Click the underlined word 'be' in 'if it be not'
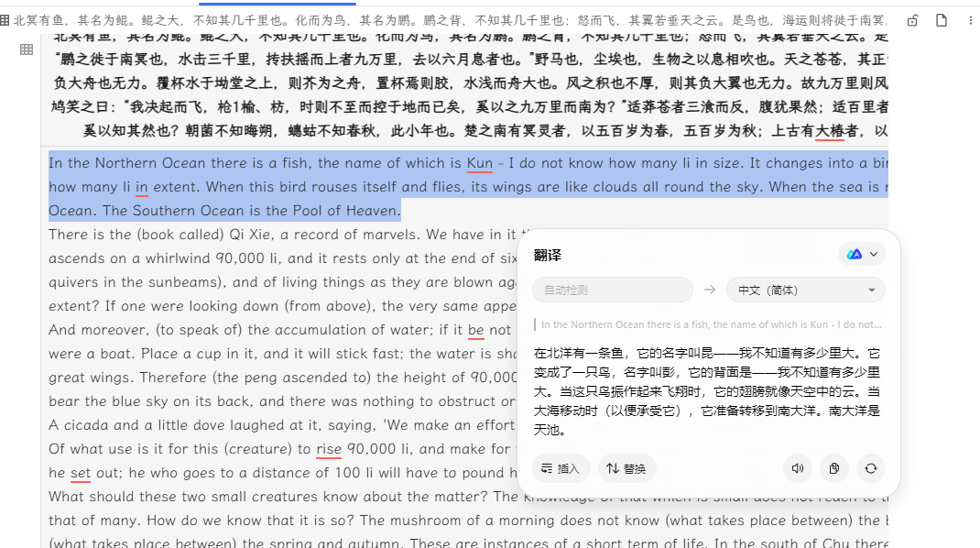 pyautogui.click(x=475, y=330)
